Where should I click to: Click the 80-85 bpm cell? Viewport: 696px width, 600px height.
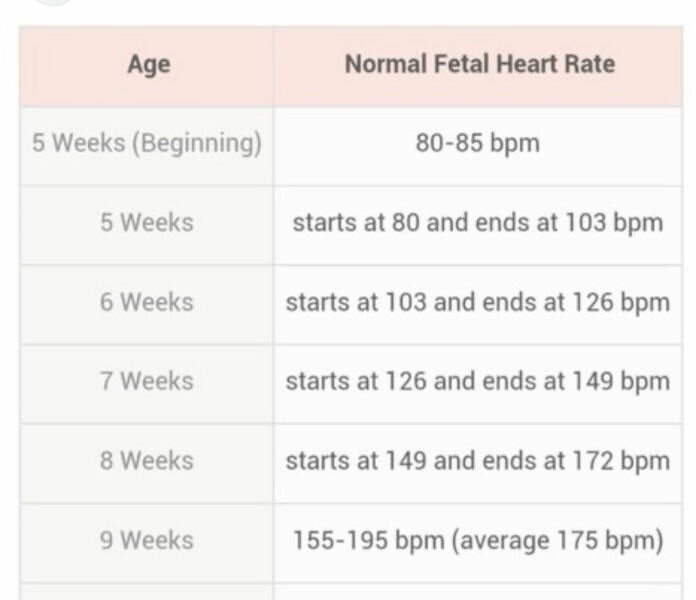pos(478,143)
